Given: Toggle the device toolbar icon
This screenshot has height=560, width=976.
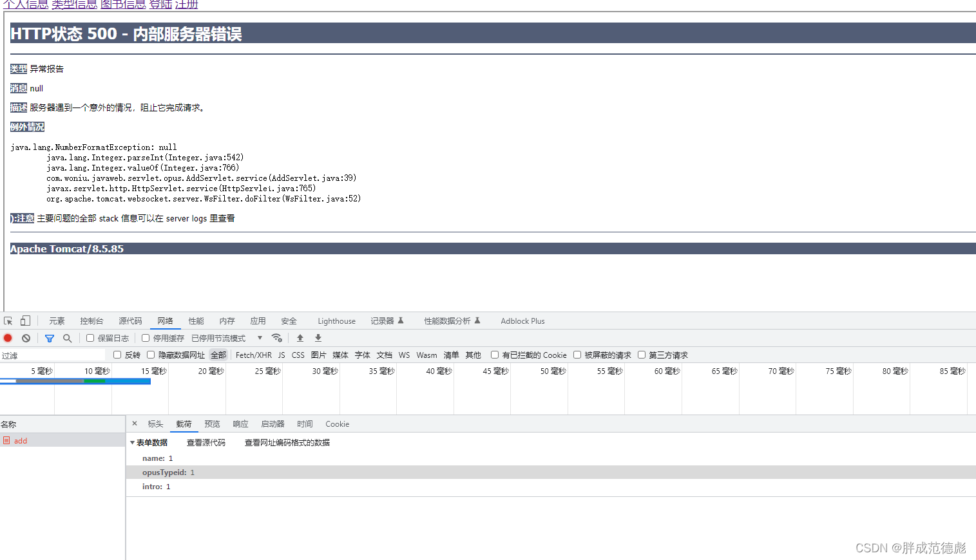Looking at the screenshot, I should coord(25,321).
